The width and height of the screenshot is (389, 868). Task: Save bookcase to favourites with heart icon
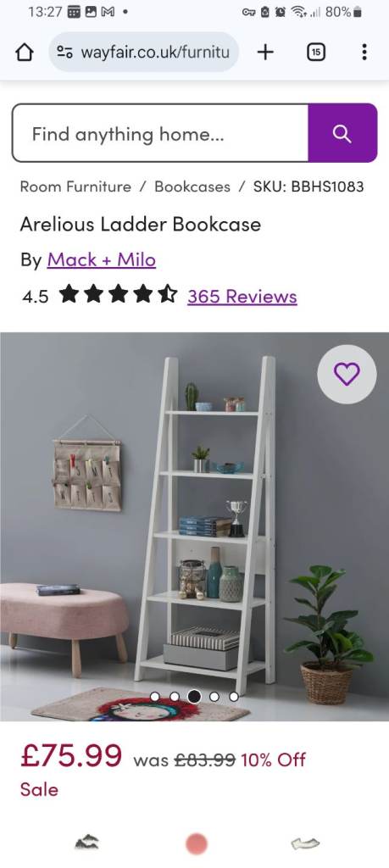(347, 374)
